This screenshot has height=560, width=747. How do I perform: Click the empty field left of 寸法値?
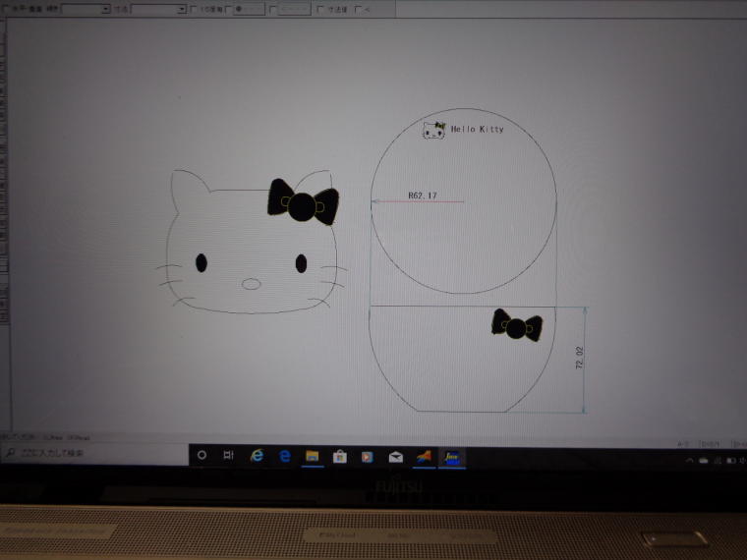[294, 9]
